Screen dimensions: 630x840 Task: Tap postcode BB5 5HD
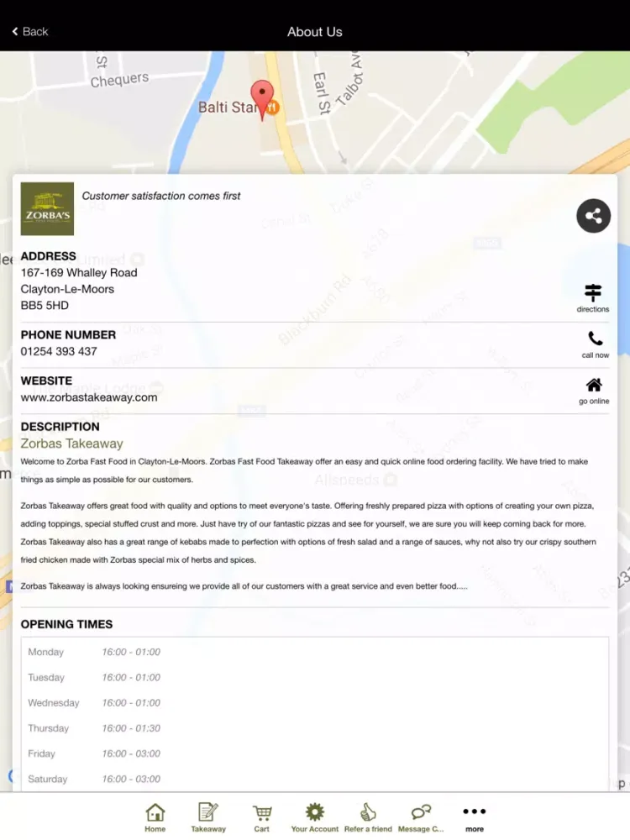(45, 306)
